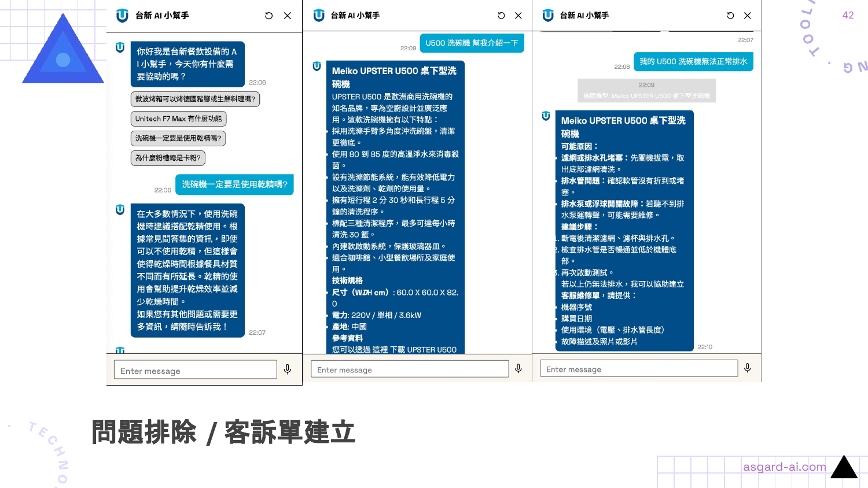Image resolution: width=868 pixels, height=488 pixels.
Task: Select suggestion 為什麼粉槽總是卡粉?
Action: pyautogui.click(x=168, y=158)
